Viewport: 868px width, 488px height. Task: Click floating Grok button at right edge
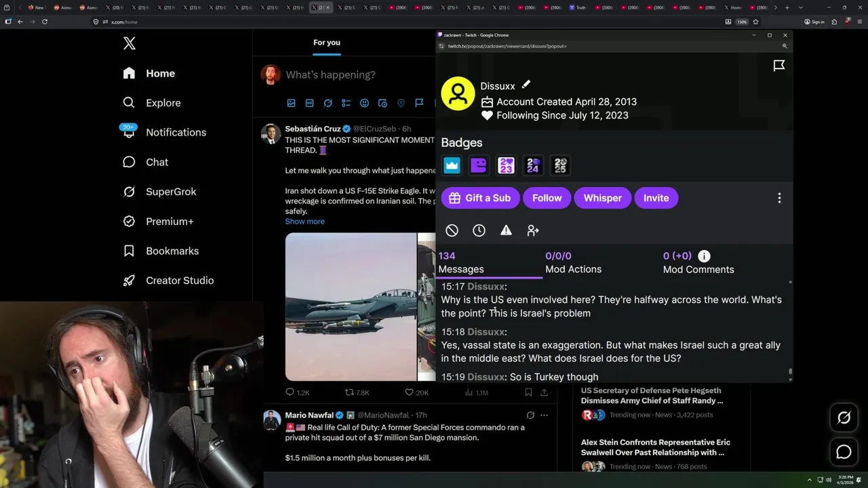click(x=844, y=418)
